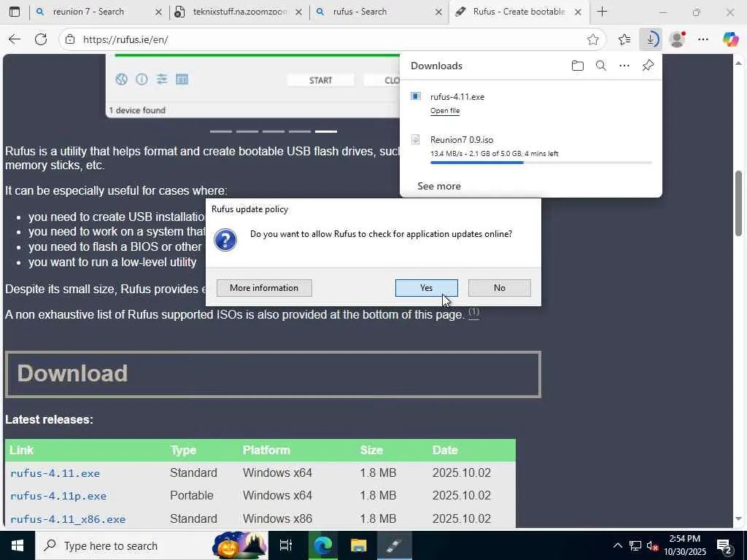Click More information in update dialog
Screen dimensions: 747x560
pyautogui.click(x=264, y=287)
